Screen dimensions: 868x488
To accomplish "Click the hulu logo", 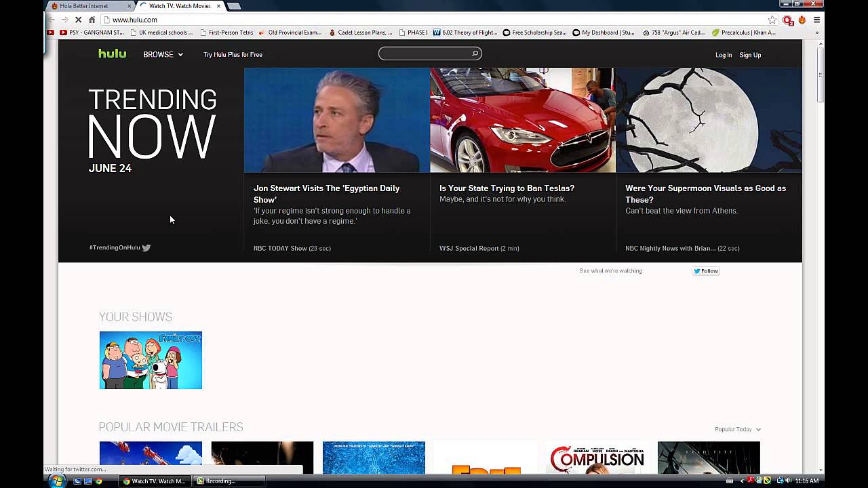I will (112, 54).
